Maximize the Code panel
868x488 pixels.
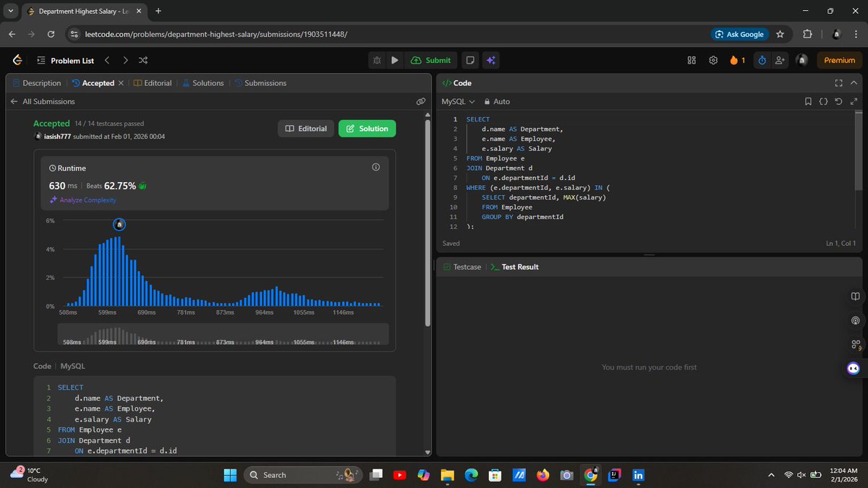coord(838,83)
